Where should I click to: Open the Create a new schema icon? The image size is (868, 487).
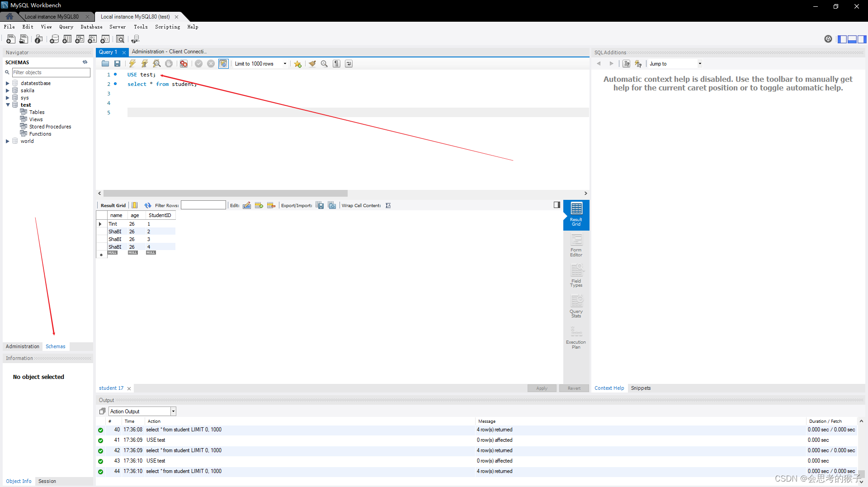coord(54,39)
